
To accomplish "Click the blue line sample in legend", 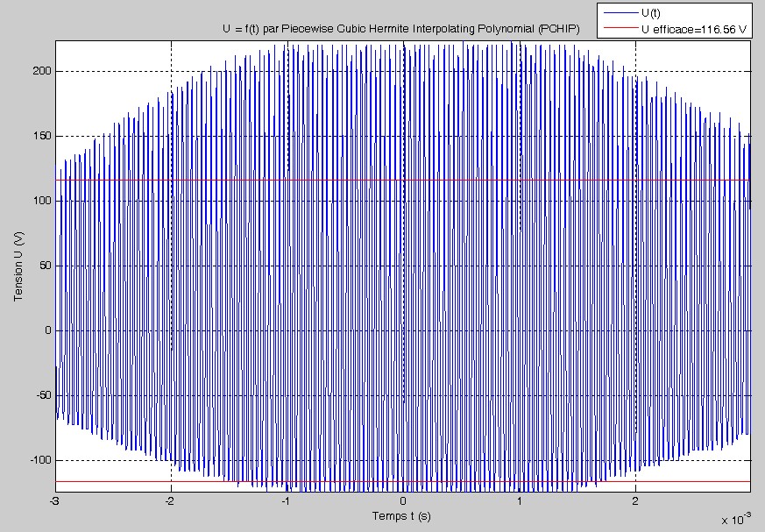I will click(618, 11).
